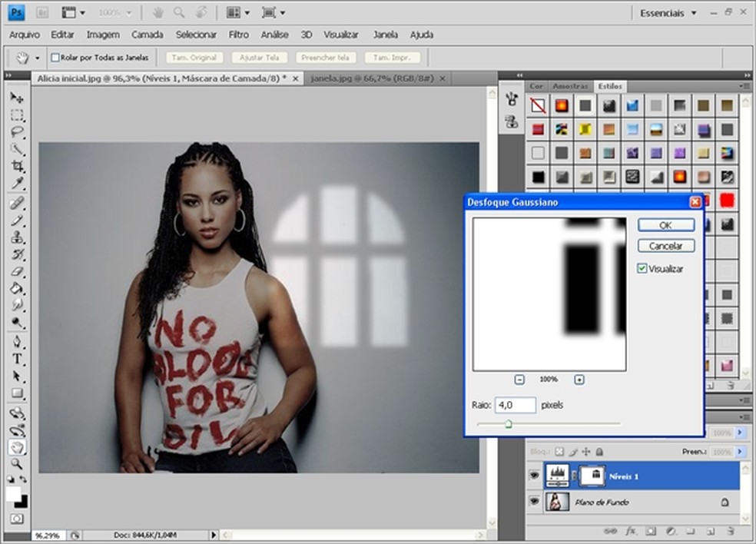Enable Rolar por Todas as Janelas checkbox
The height and width of the screenshot is (544, 756).
coord(55,58)
